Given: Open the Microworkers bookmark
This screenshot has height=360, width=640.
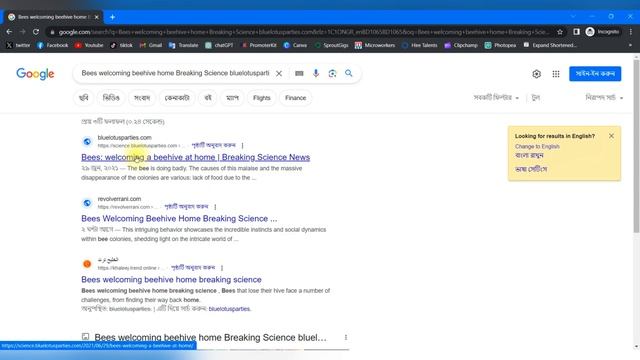Looking at the screenshot, I should click(x=375, y=45).
